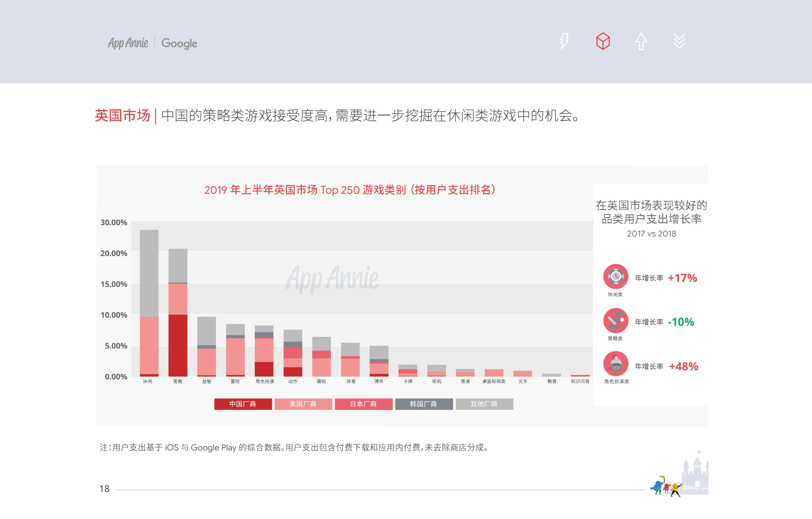The height and width of the screenshot is (519, 812).
Task: Click the gray top of 休闲 bar
Action: tap(149, 273)
